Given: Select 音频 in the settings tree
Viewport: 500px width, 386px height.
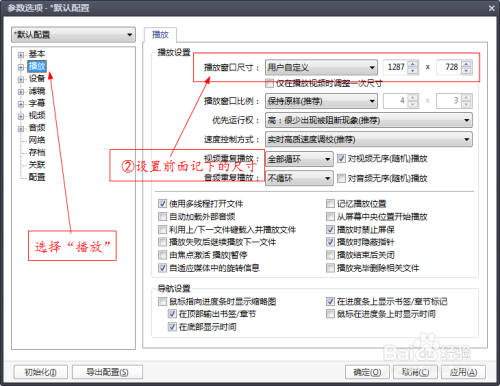Looking at the screenshot, I should (37, 128).
